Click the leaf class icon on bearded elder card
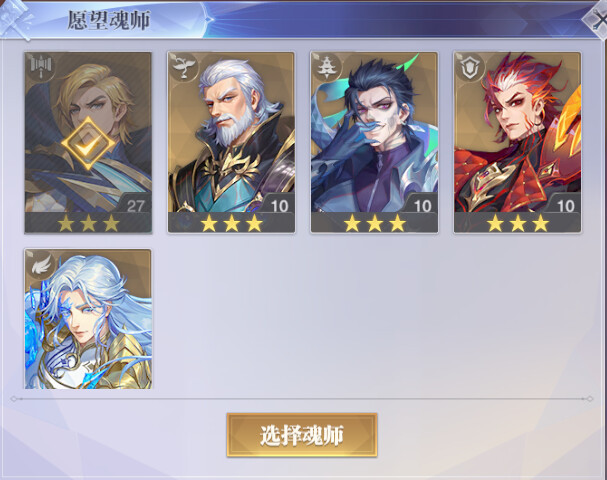The width and height of the screenshot is (607, 480). point(184,67)
